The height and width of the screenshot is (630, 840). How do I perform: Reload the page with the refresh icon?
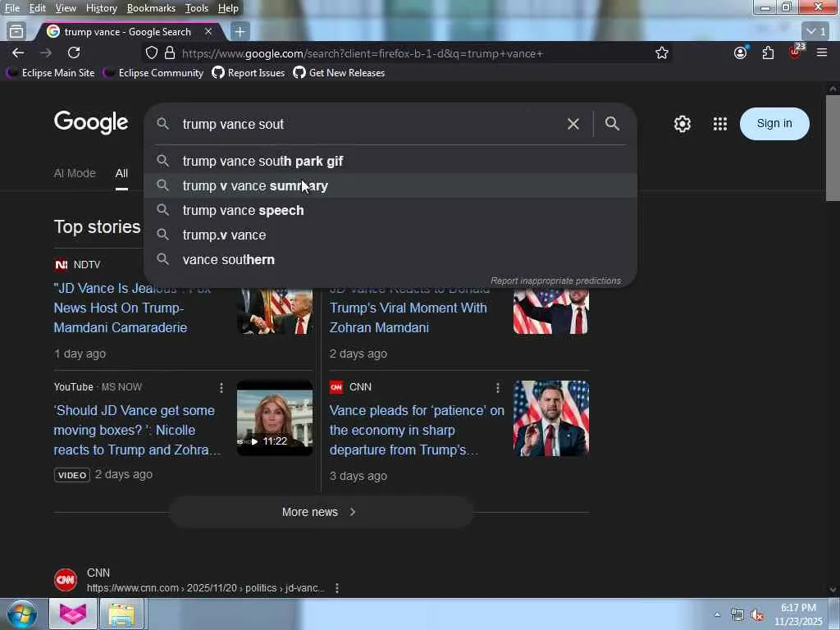pyautogui.click(x=74, y=52)
